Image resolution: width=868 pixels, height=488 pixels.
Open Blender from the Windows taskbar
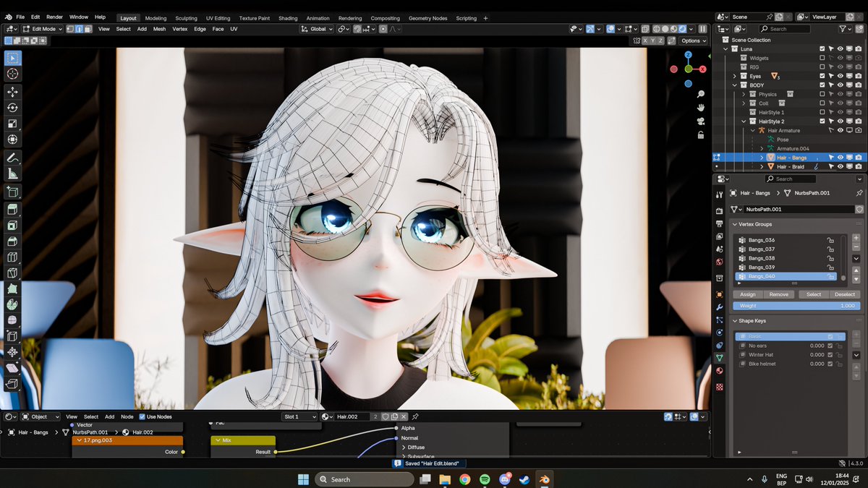[x=545, y=479]
